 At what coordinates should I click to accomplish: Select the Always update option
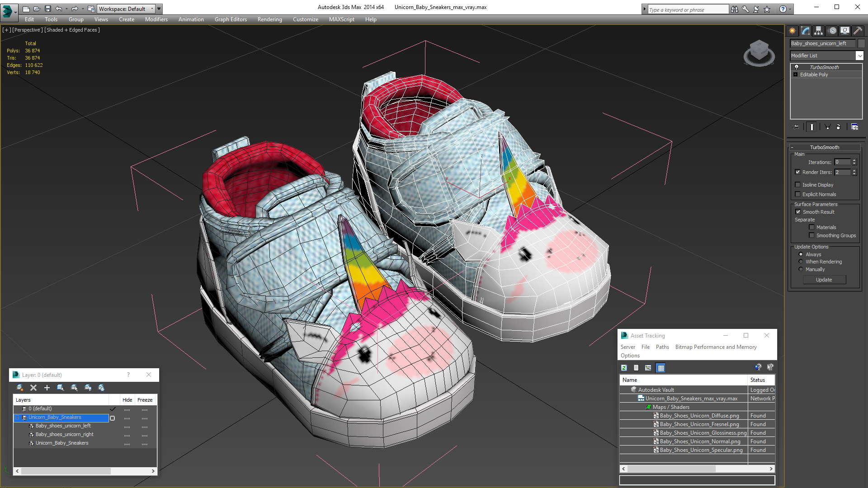801,254
